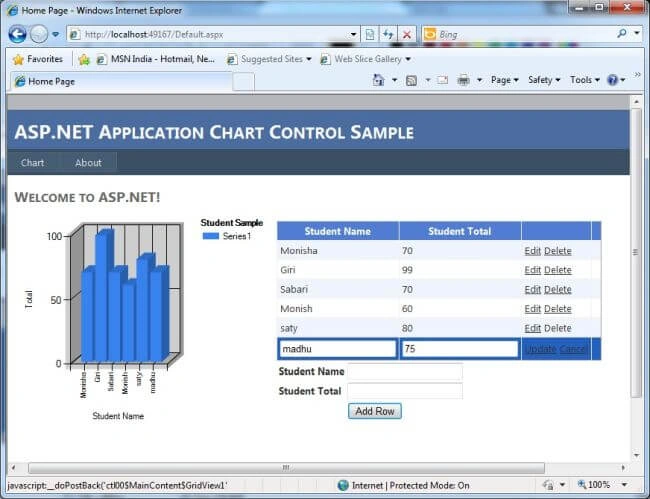
Task: Open the Suggested Sites dropdown
Action: pos(269,59)
